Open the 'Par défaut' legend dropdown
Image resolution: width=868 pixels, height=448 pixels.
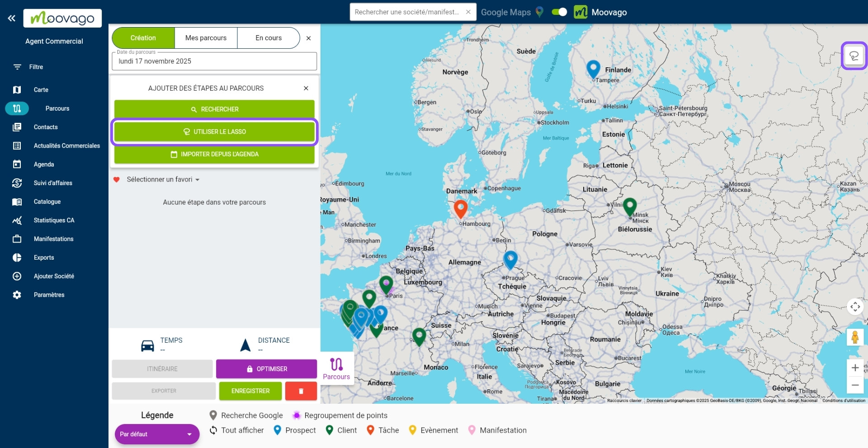(x=157, y=434)
